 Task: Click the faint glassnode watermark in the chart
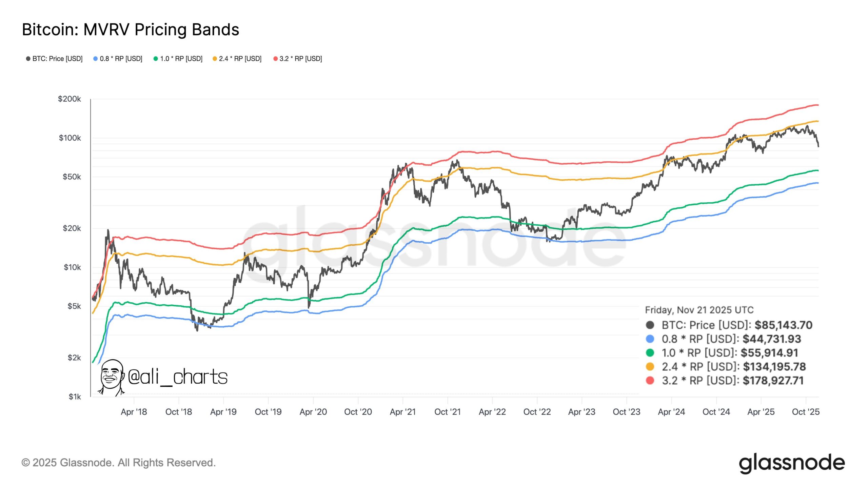coord(434,237)
